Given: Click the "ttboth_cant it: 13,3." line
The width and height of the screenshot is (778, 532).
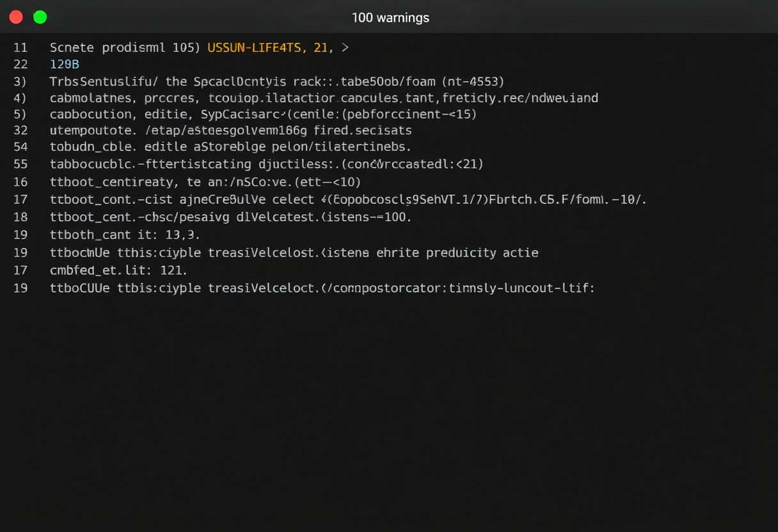Looking at the screenshot, I should (x=125, y=235).
